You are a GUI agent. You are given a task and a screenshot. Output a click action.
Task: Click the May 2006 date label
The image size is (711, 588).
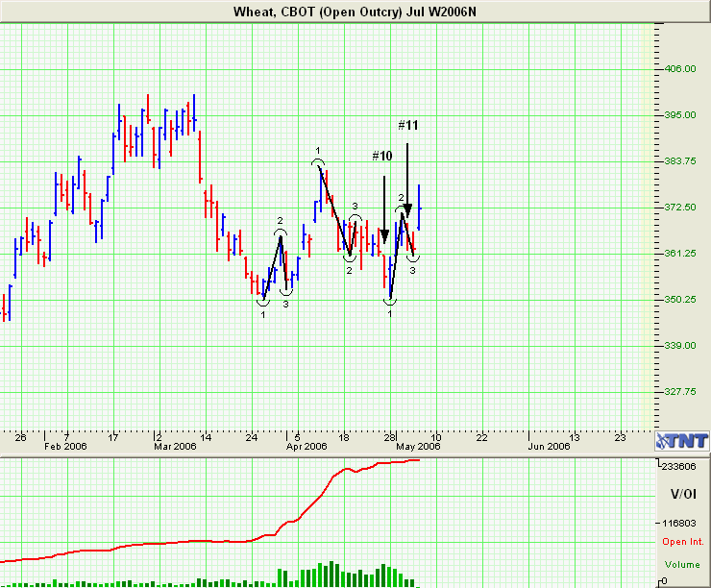coord(418,447)
